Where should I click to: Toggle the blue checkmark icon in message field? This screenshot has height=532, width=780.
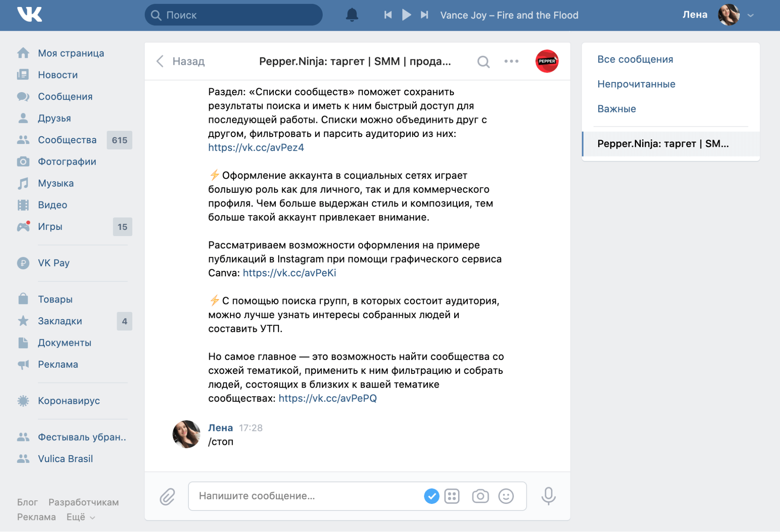tap(431, 496)
